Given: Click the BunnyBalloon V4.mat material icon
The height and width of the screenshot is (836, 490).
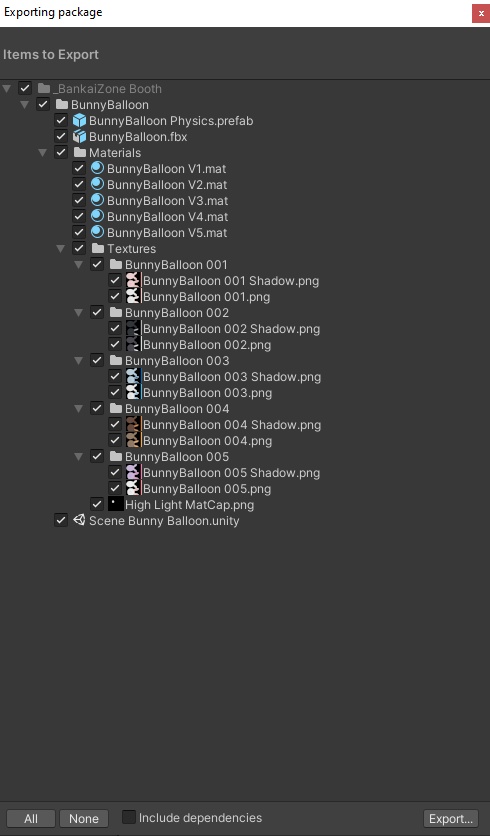Looking at the screenshot, I should click(x=97, y=216).
